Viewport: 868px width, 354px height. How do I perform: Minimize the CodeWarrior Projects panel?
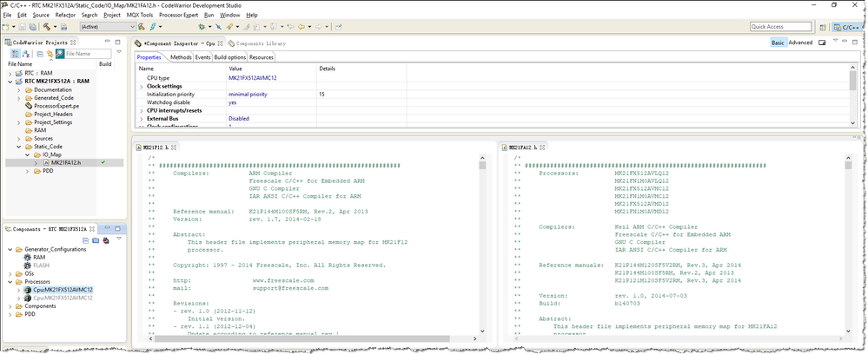pos(108,42)
